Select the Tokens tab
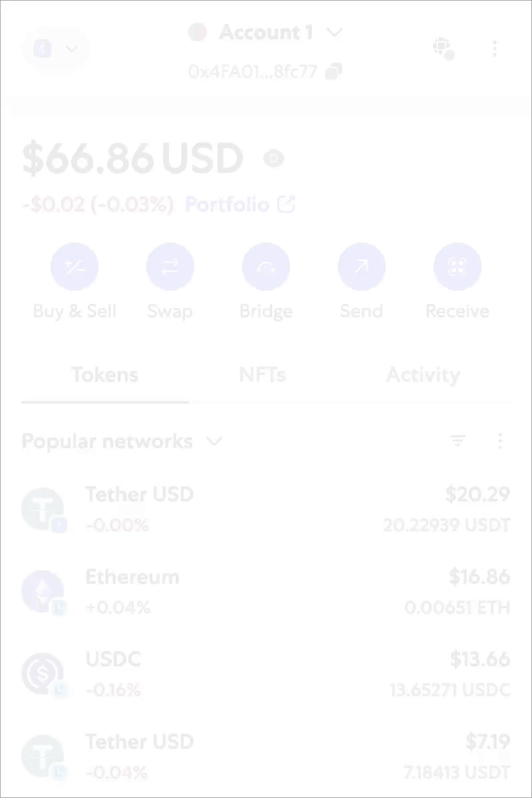 point(104,375)
